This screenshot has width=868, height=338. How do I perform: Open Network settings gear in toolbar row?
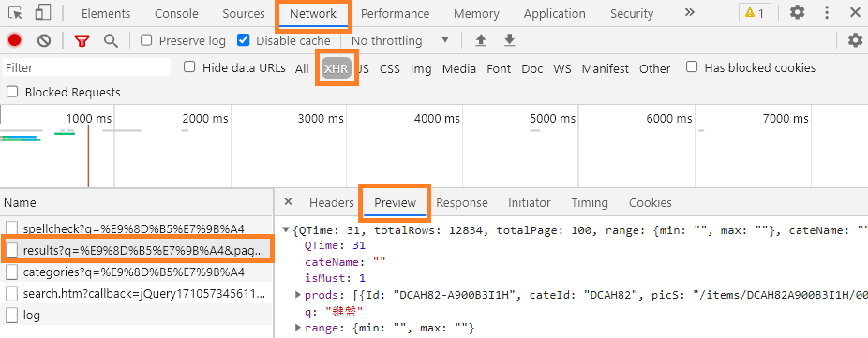[x=855, y=40]
